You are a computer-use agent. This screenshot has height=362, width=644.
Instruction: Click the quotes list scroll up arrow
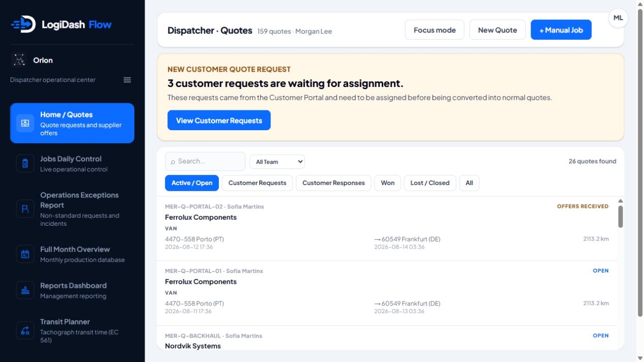tap(621, 201)
